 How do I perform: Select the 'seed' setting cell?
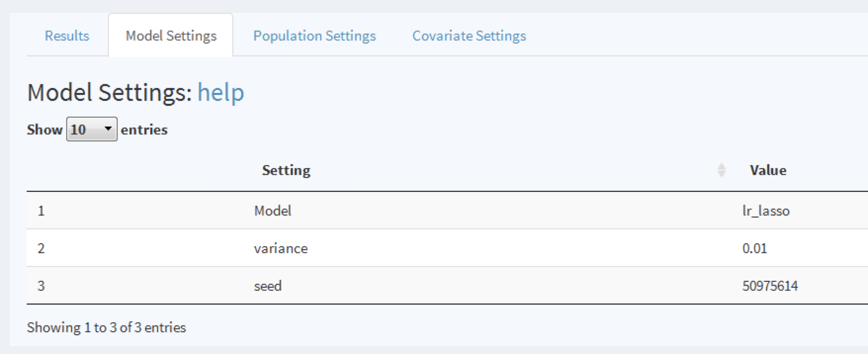coord(267,286)
